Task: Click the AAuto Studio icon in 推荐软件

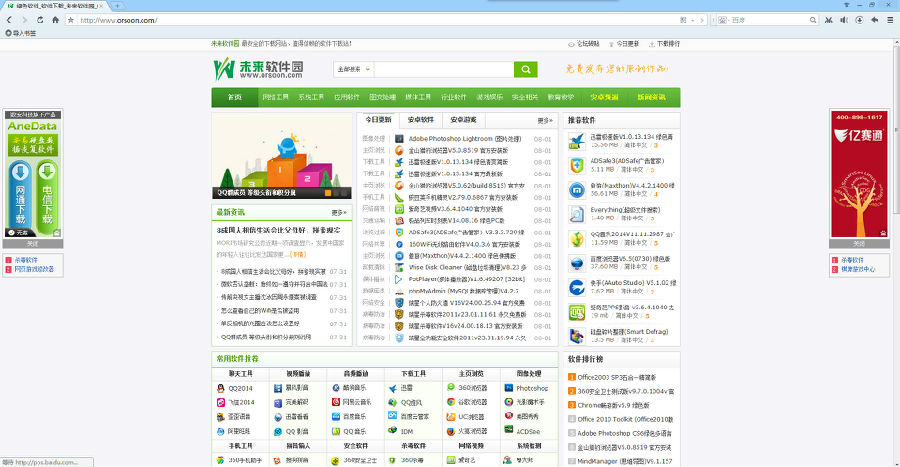Action: click(576, 287)
